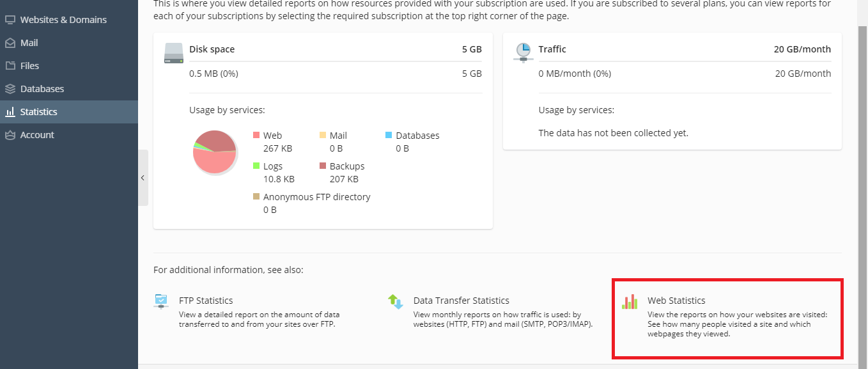Viewport: 868px width, 369px height.
Task: Click the Files folder icon in sidebar
Action: tap(10, 66)
